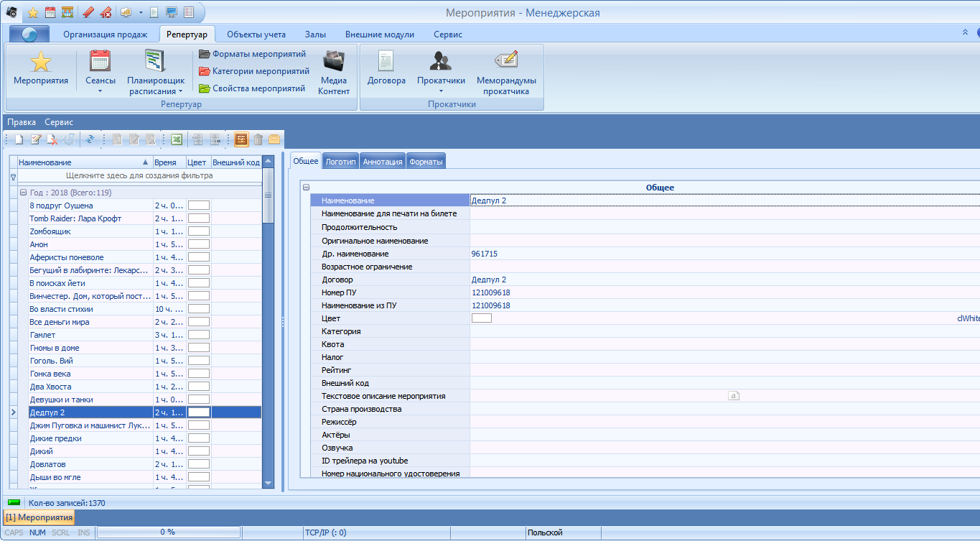This screenshot has width=980, height=549.
Task: Toggle the highlighted orange grouping icon
Action: tap(241, 139)
